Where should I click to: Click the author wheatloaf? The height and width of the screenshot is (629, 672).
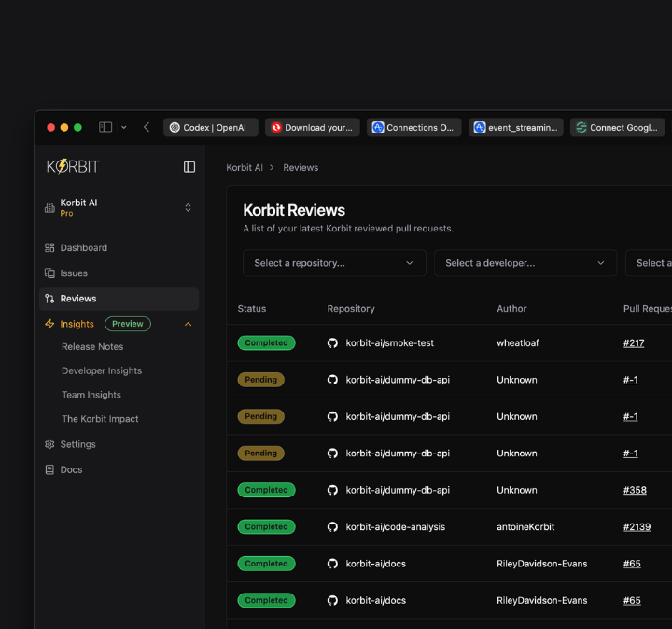(x=517, y=342)
